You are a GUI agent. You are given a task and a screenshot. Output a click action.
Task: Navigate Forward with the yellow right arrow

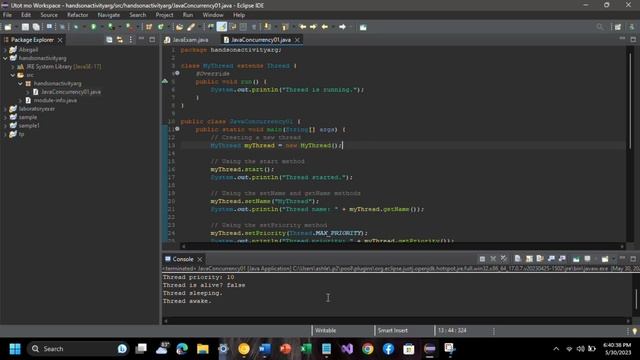point(342,27)
